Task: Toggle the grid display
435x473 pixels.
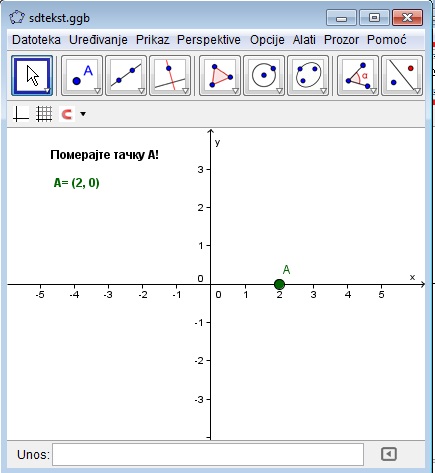Action: (44, 114)
